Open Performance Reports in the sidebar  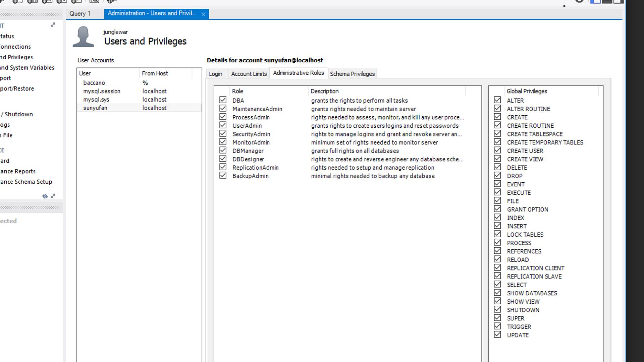point(18,171)
